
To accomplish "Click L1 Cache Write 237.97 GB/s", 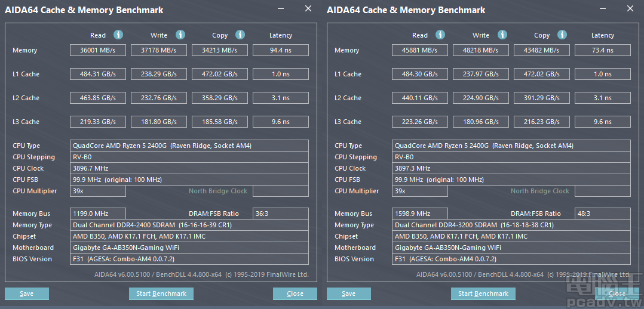I will (x=480, y=74).
